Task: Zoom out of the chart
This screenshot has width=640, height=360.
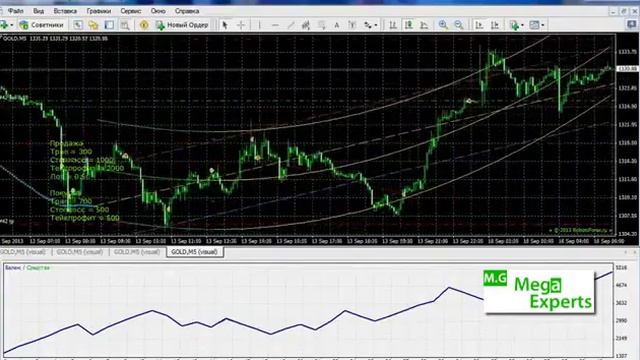Action: (459, 25)
